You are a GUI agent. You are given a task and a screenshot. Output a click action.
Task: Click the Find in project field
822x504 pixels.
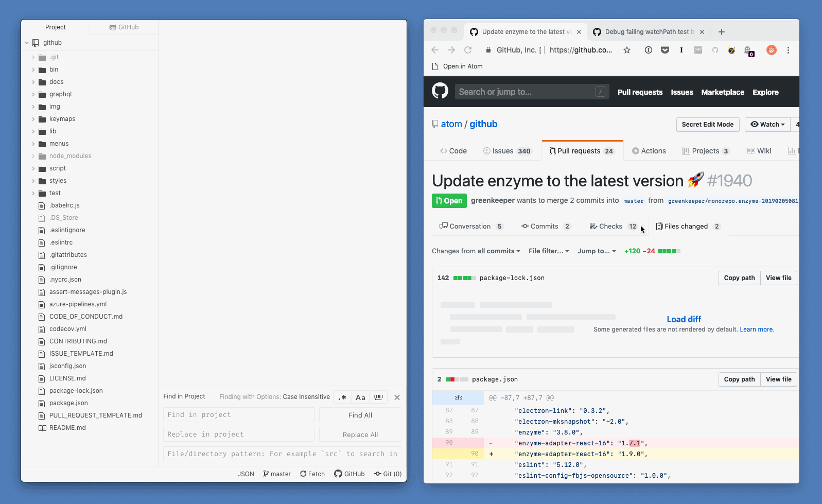coord(239,415)
